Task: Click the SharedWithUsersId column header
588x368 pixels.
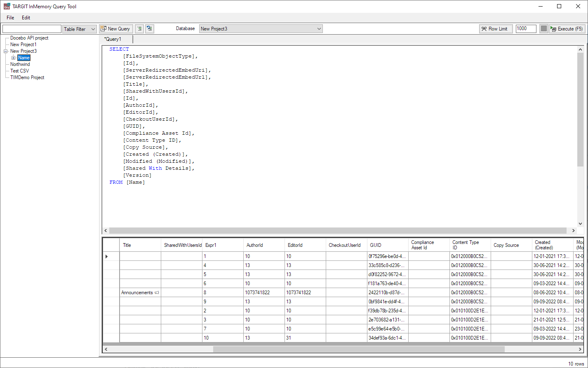Action: pyautogui.click(x=181, y=245)
